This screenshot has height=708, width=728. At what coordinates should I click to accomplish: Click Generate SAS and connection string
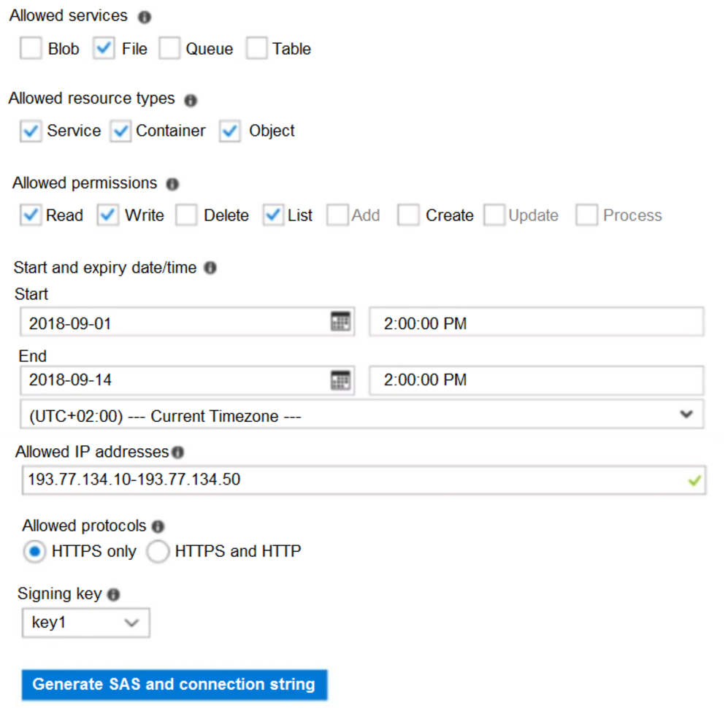[175, 685]
